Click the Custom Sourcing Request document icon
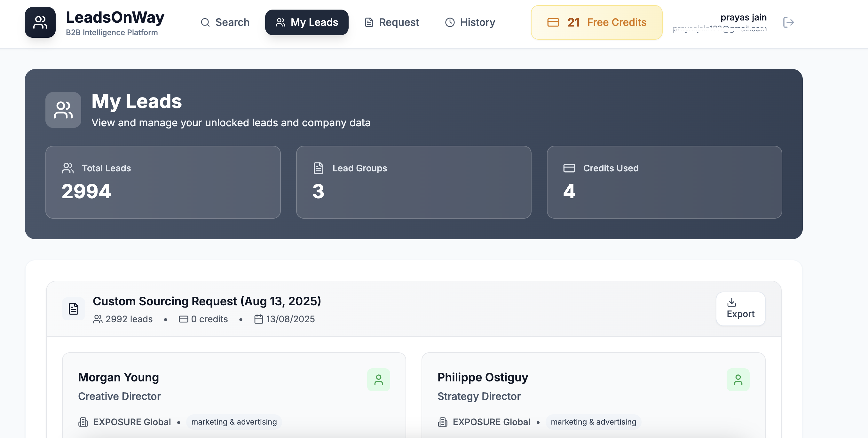Screen dimensions: 868x438 (74, 309)
